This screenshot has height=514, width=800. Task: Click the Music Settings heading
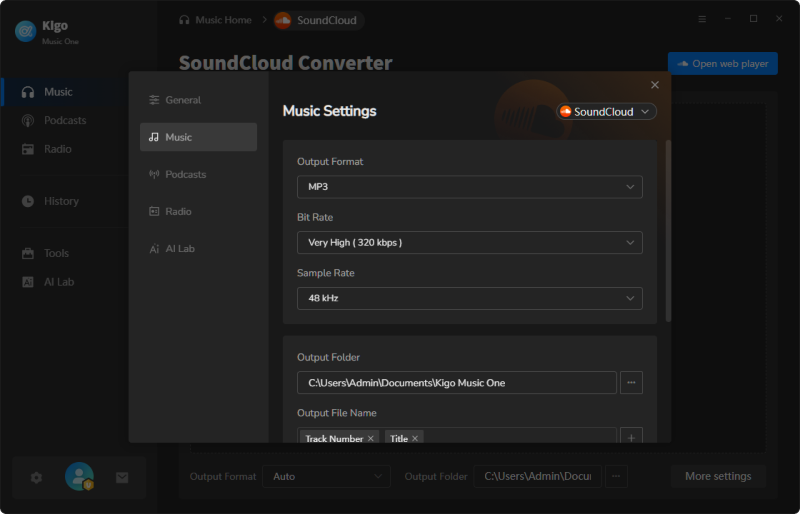tap(330, 111)
